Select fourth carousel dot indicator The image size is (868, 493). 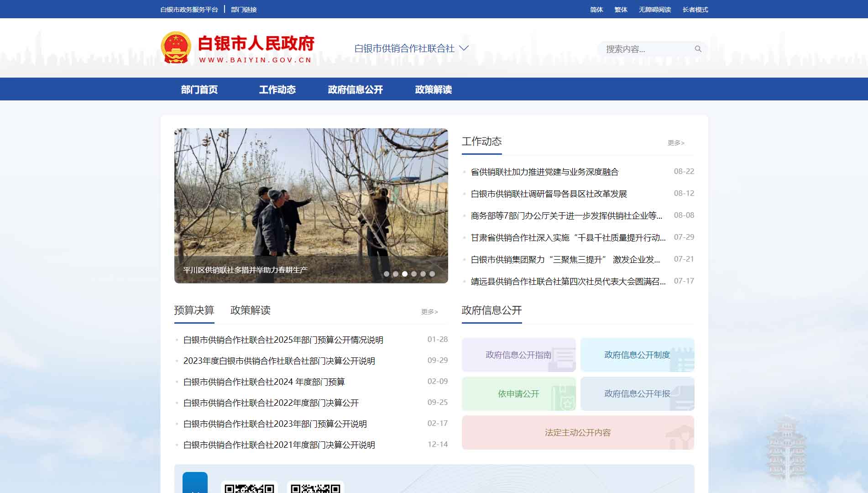click(x=414, y=274)
